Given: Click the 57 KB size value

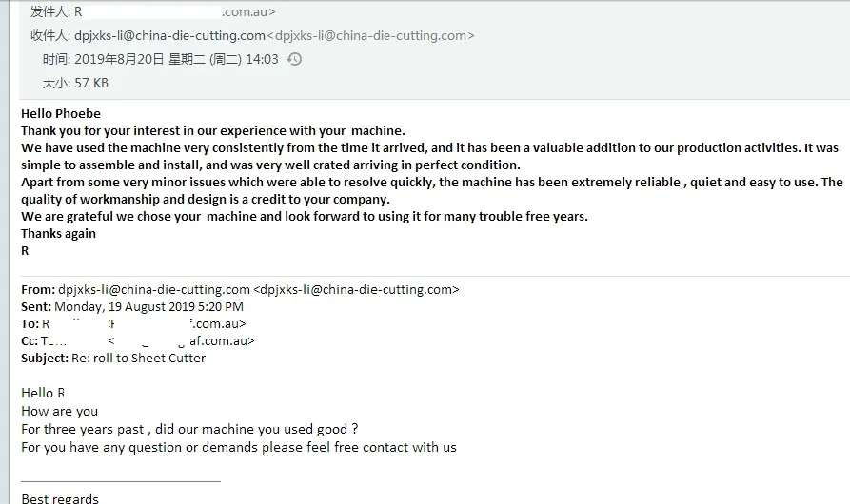Looking at the screenshot, I should coord(91,83).
